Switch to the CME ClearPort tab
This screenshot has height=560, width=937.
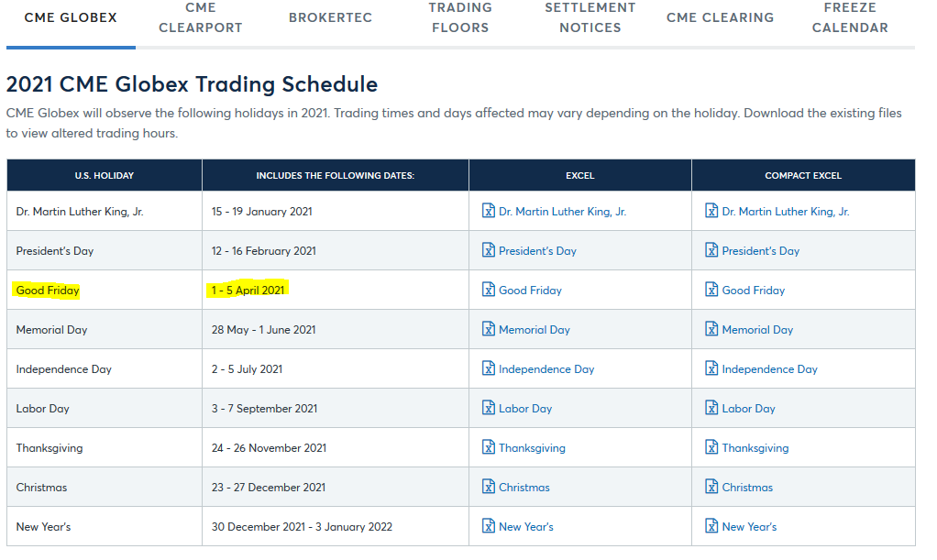201,18
